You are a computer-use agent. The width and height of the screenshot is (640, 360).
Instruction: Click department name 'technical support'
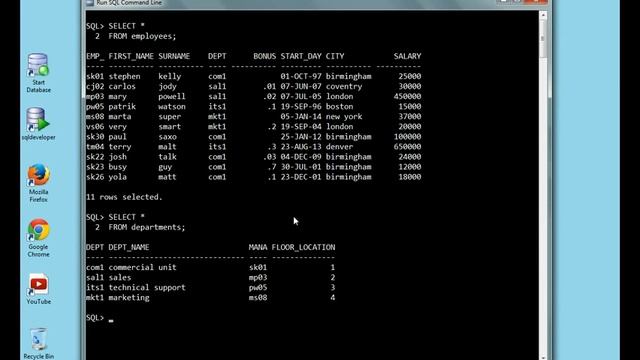(147, 288)
